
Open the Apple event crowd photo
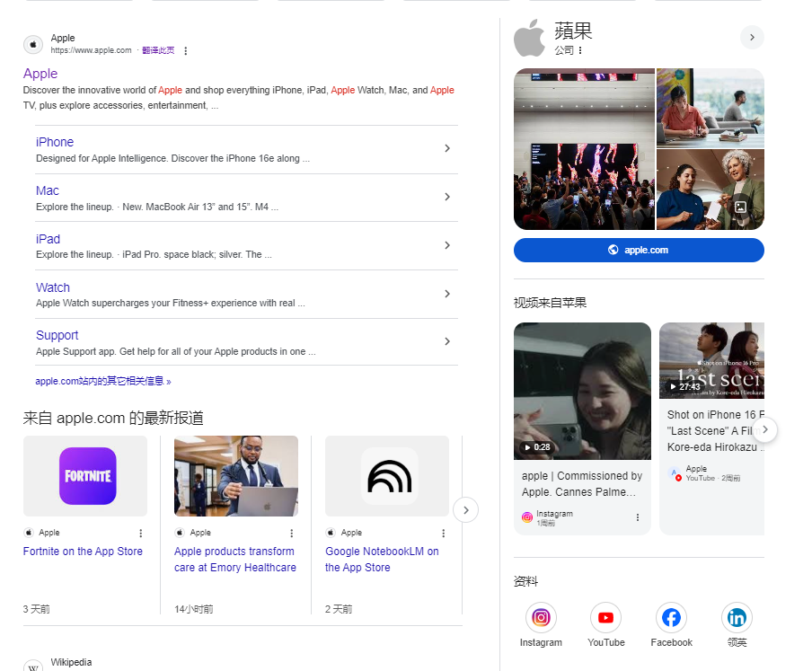(x=584, y=149)
